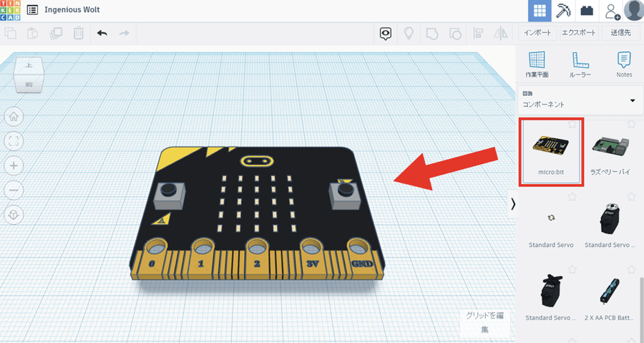Switch to 3D design grid view

540,11
